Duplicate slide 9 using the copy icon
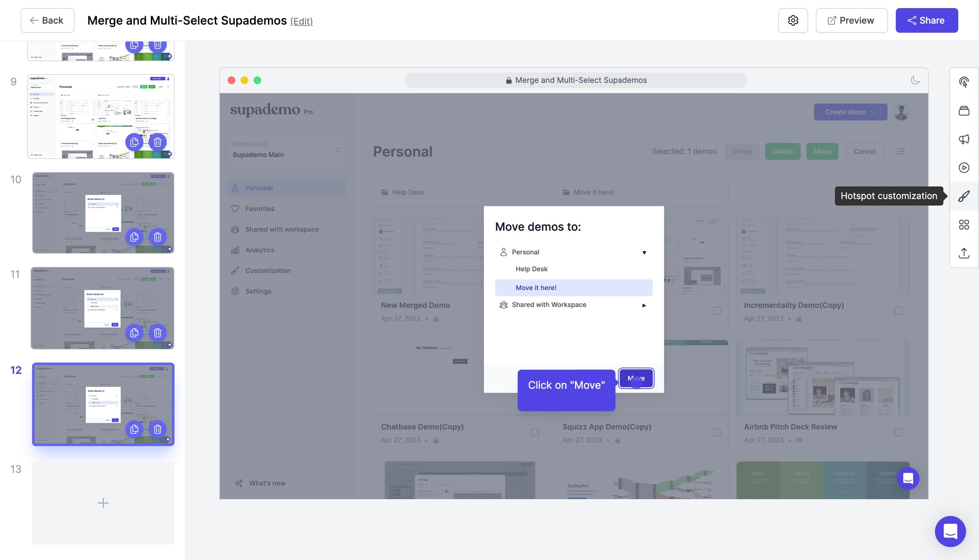The image size is (979, 560). tap(134, 142)
